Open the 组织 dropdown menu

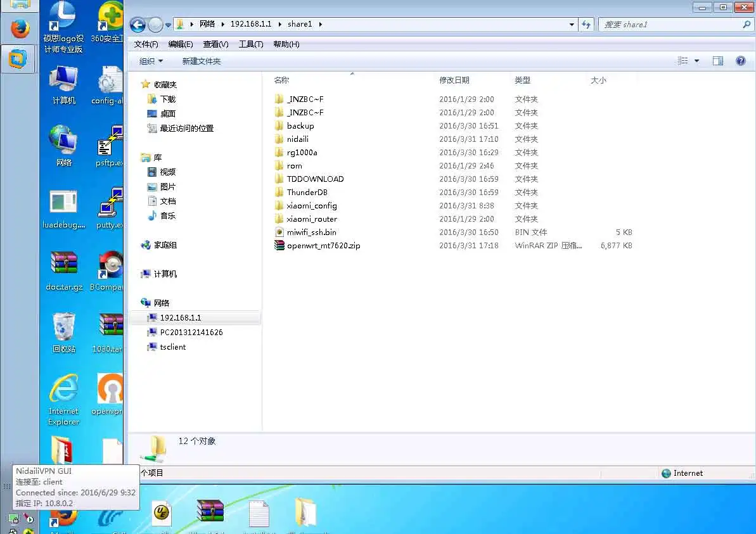[x=151, y=61]
